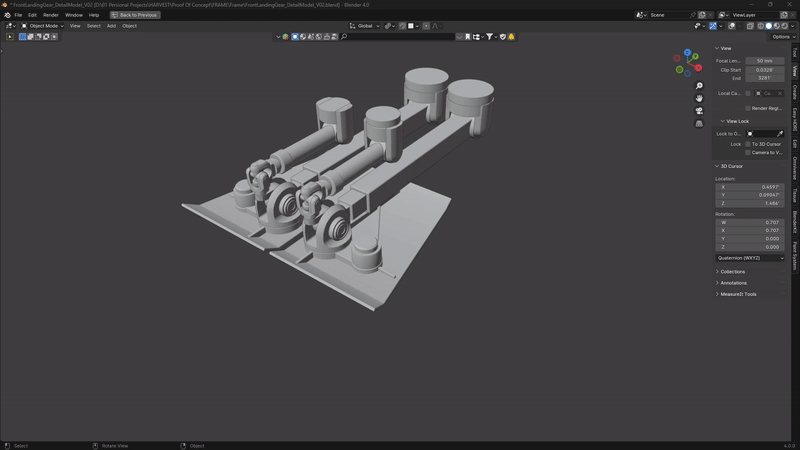
Task: Click the pan view hand icon
Action: click(x=699, y=98)
